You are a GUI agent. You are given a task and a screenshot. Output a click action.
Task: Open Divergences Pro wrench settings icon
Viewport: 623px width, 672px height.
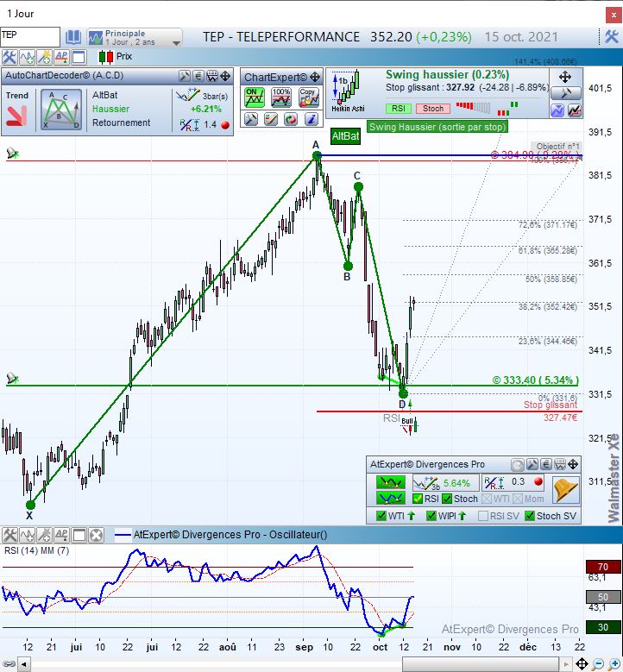[x=532, y=464]
